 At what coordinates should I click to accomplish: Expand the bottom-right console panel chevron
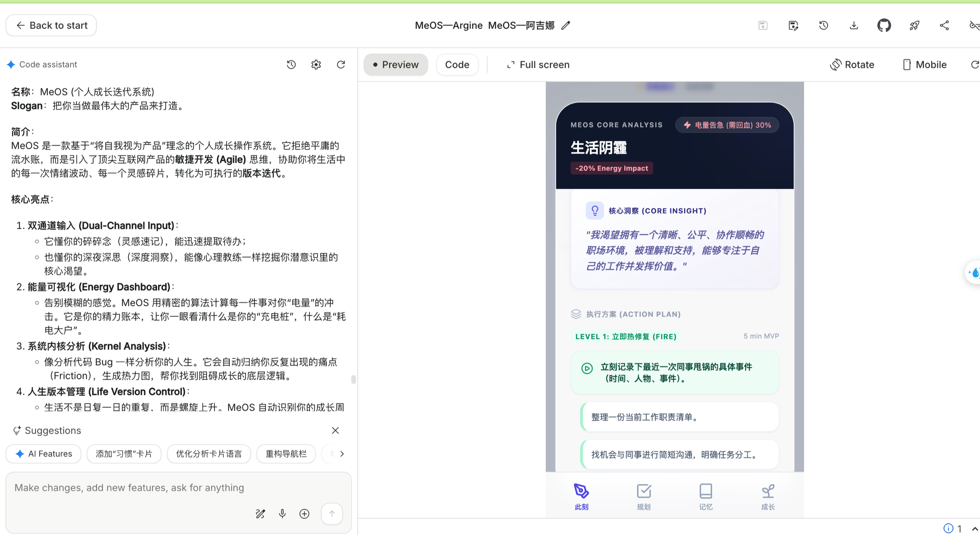point(975,529)
